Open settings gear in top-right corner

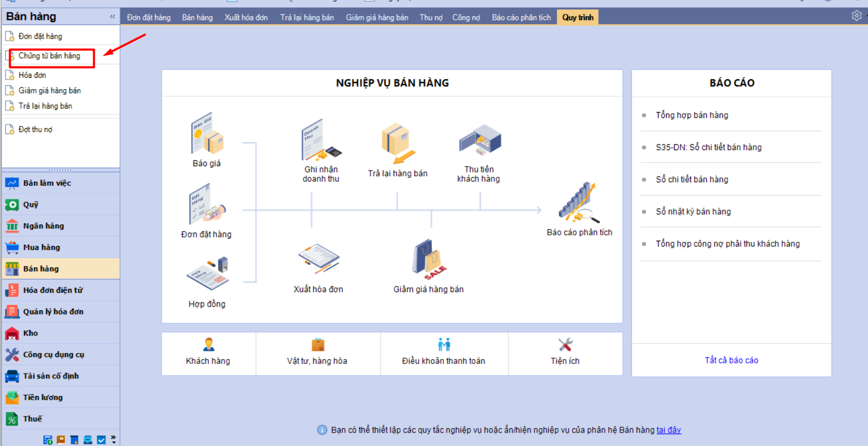(856, 16)
